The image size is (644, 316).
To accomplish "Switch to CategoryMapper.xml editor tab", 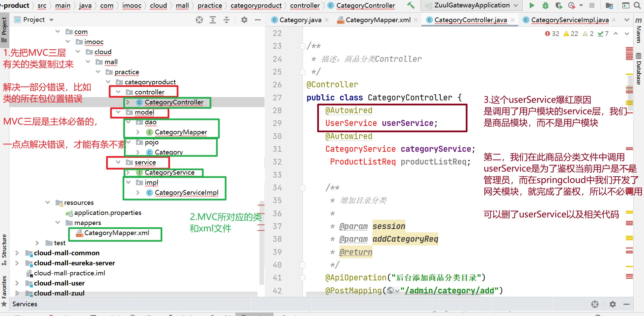I will coord(378,20).
